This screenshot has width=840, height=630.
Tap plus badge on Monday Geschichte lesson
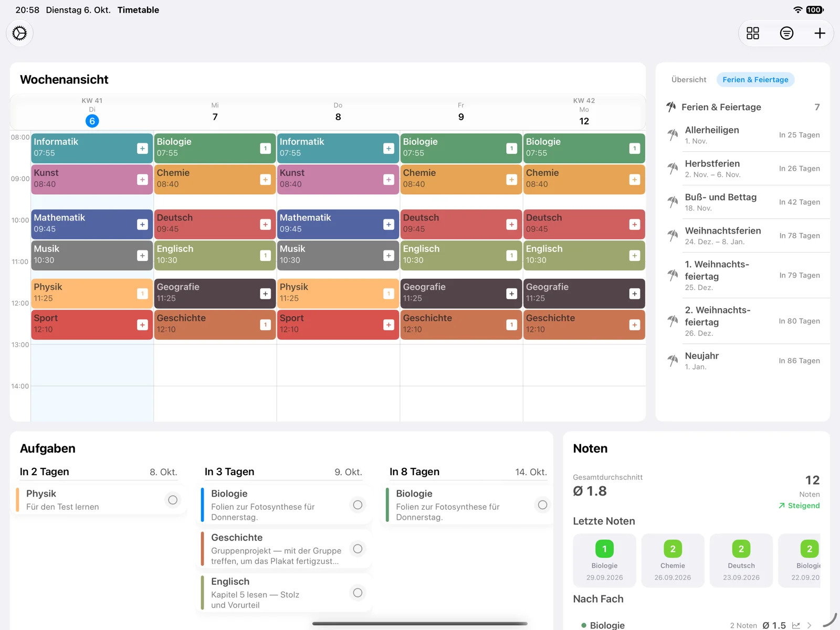click(634, 325)
